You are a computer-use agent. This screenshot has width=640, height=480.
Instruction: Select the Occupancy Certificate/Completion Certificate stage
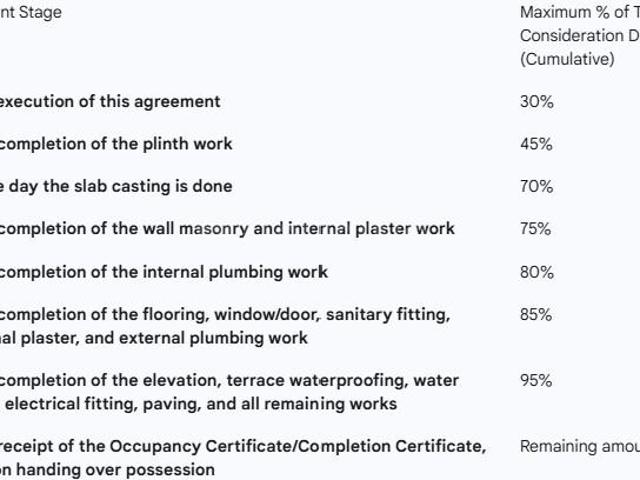pos(243,447)
